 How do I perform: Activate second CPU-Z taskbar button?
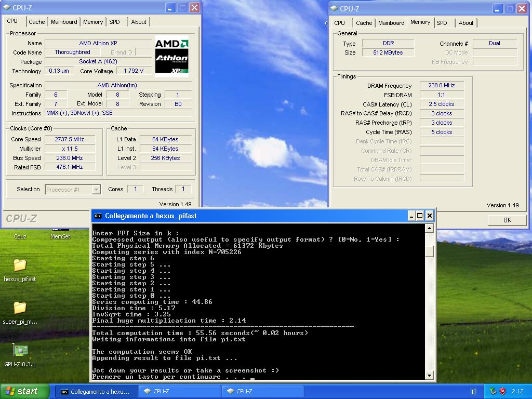tap(263, 392)
